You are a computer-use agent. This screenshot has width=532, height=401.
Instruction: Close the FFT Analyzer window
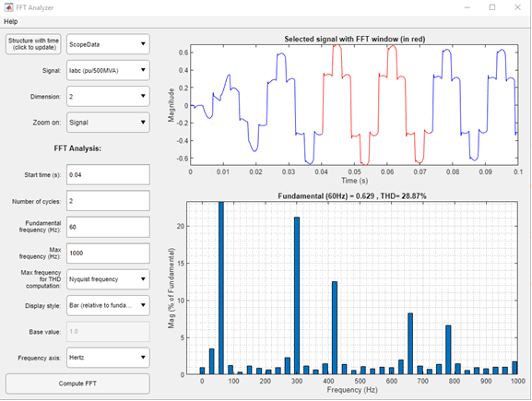point(517,7)
